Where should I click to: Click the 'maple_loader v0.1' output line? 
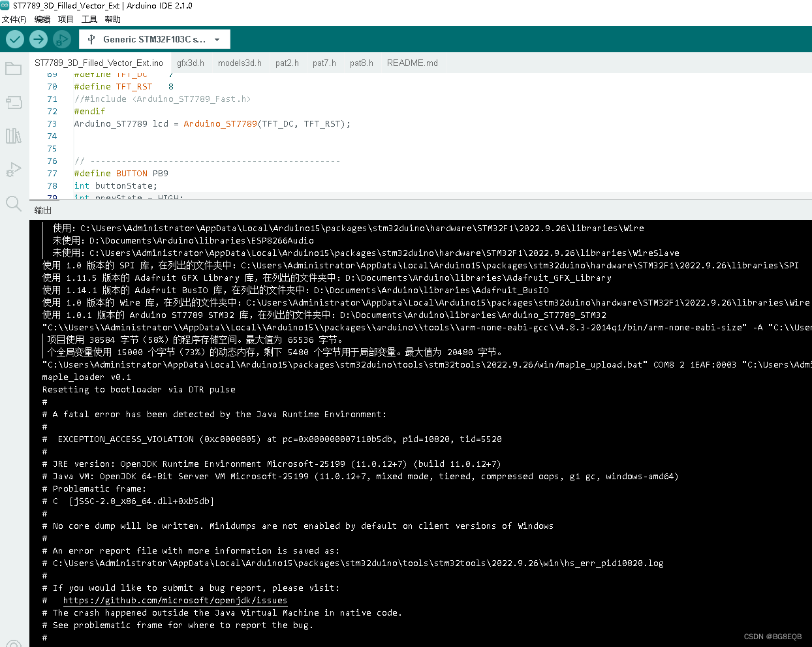pyautogui.click(x=87, y=377)
